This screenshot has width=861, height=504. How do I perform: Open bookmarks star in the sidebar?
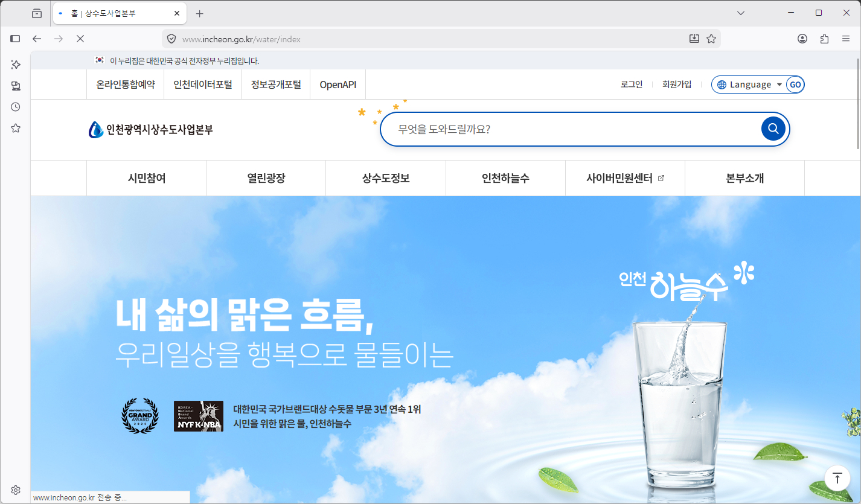click(x=16, y=128)
